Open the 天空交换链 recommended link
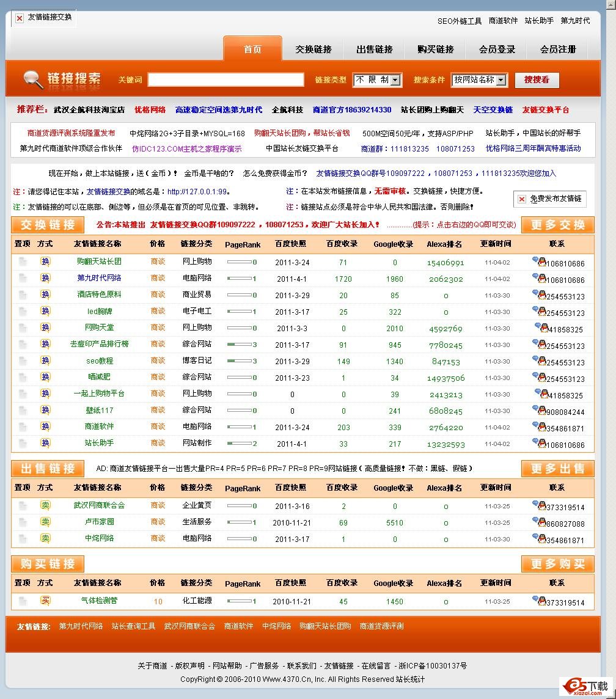The width and height of the screenshot is (616, 699). (493, 109)
